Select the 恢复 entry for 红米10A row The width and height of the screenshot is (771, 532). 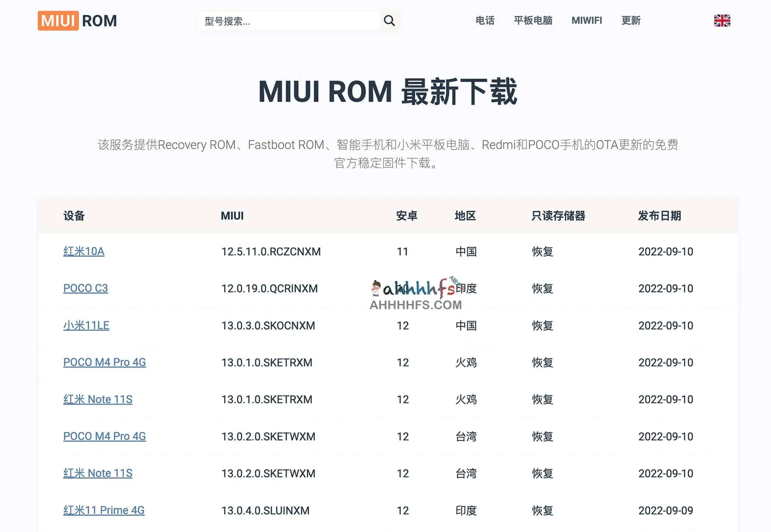click(541, 251)
